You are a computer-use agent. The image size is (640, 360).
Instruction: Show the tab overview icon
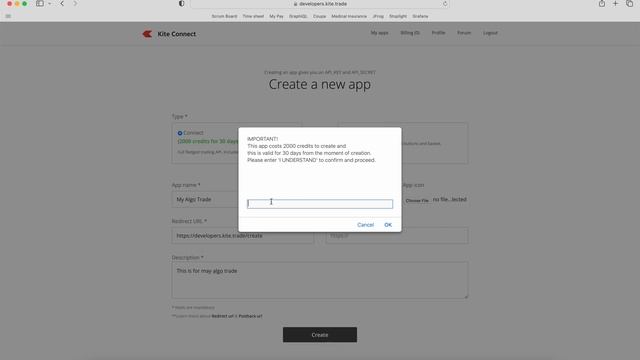pyautogui.click(x=629, y=4)
